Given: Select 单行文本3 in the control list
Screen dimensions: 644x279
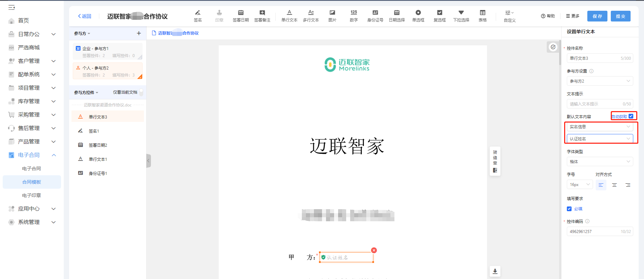Looking at the screenshot, I should click(x=108, y=117).
